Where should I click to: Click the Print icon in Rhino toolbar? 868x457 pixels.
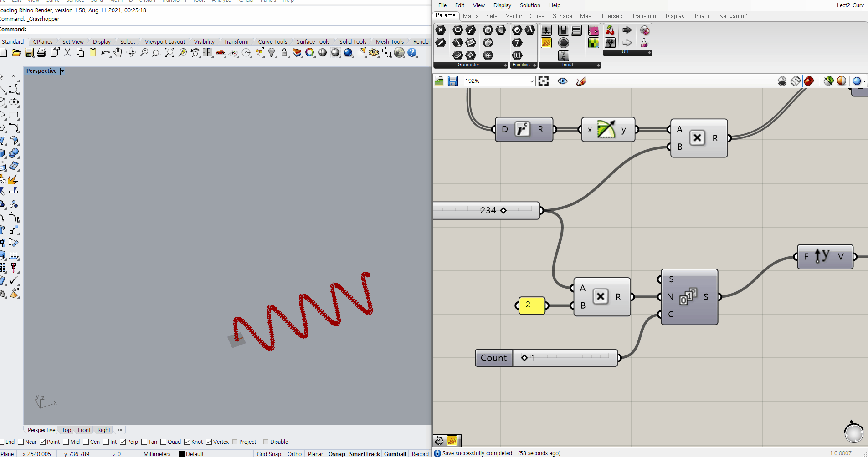click(42, 53)
